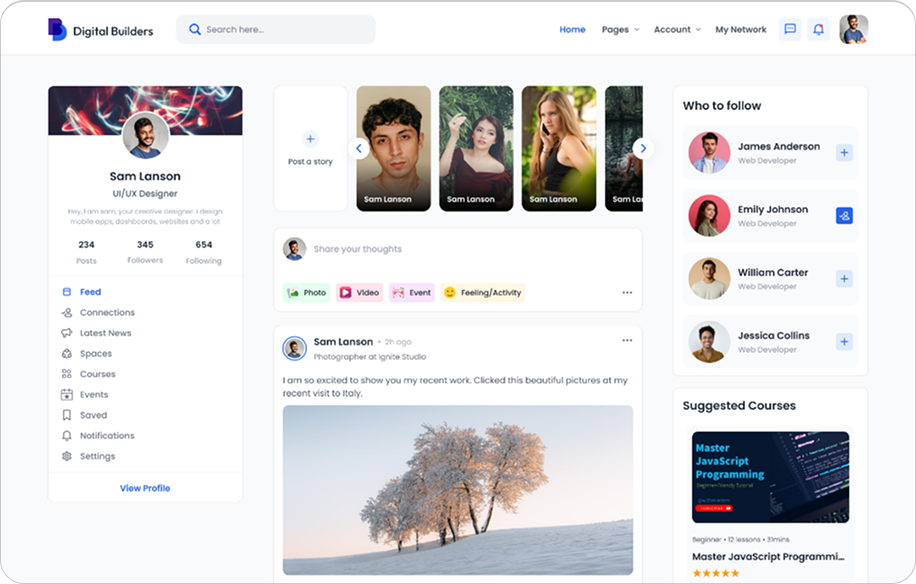
Task: Open James Anderson's profile name
Action: [779, 147]
